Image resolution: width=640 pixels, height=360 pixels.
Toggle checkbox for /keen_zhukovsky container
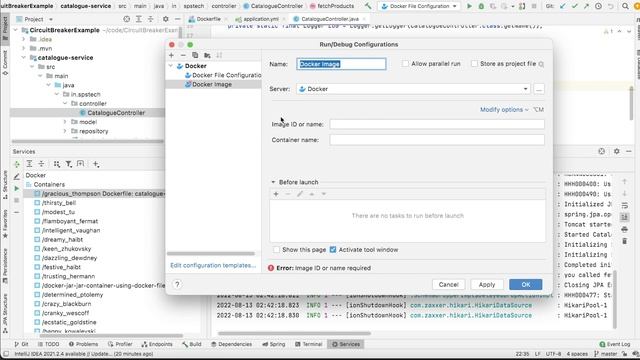tap(37, 249)
